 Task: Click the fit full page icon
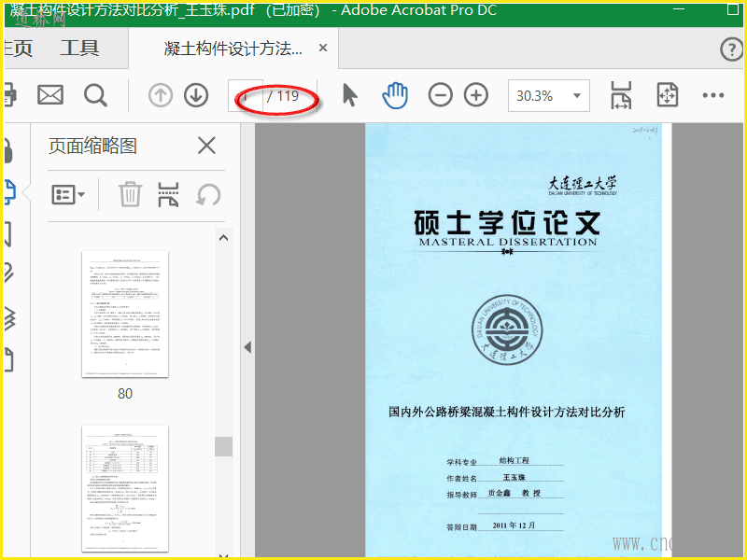[x=667, y=95]
